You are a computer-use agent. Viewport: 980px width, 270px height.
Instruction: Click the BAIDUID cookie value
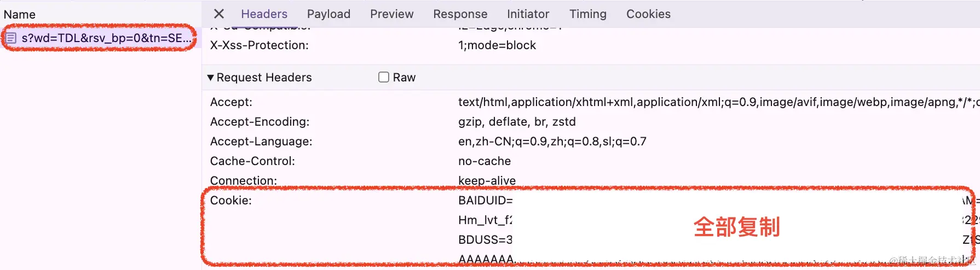(x=485, y=200)
